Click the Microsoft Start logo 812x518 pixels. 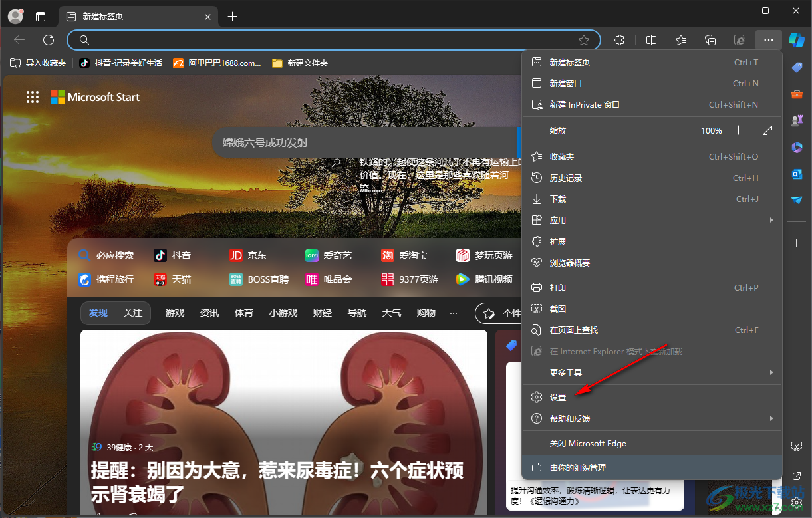tap(95, 97)
